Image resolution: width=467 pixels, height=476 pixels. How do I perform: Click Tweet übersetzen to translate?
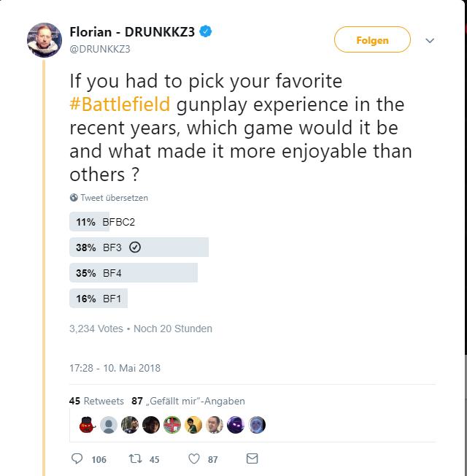click(114, 198)
